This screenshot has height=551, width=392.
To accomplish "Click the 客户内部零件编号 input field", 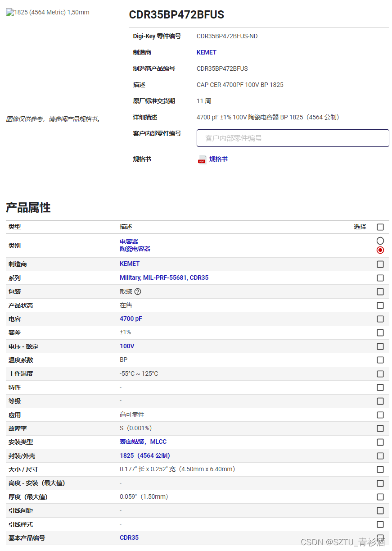I will (293, 138).
